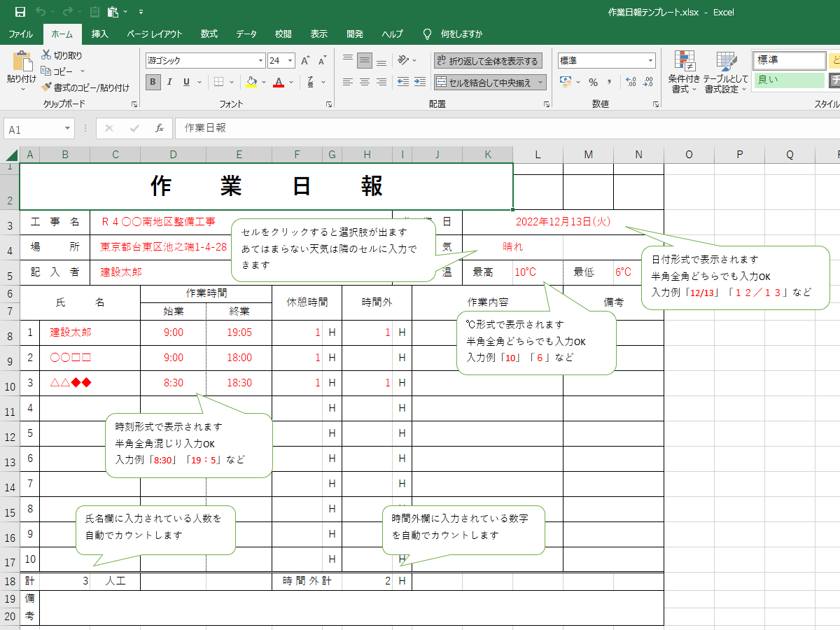Switch to the データ tab
Viewport: 840px width, 630px height.
[246, 34]
